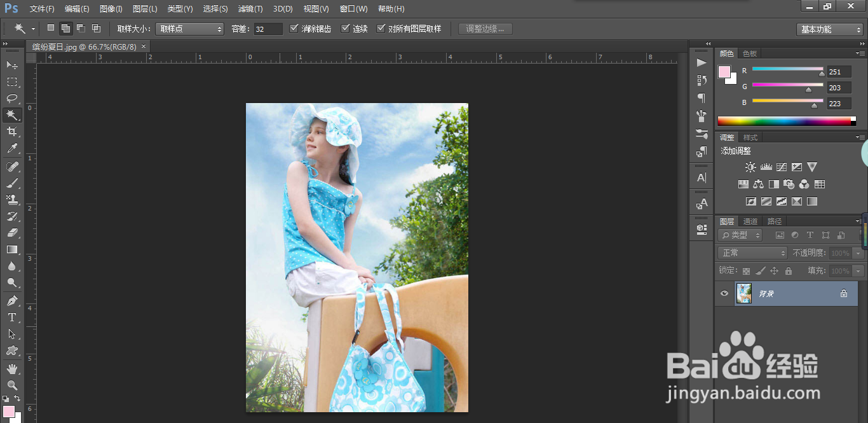Choose Subtract from Selection mode
Image resolution: width=868 pixels, height=423 pixels.
tap(81, 28)
